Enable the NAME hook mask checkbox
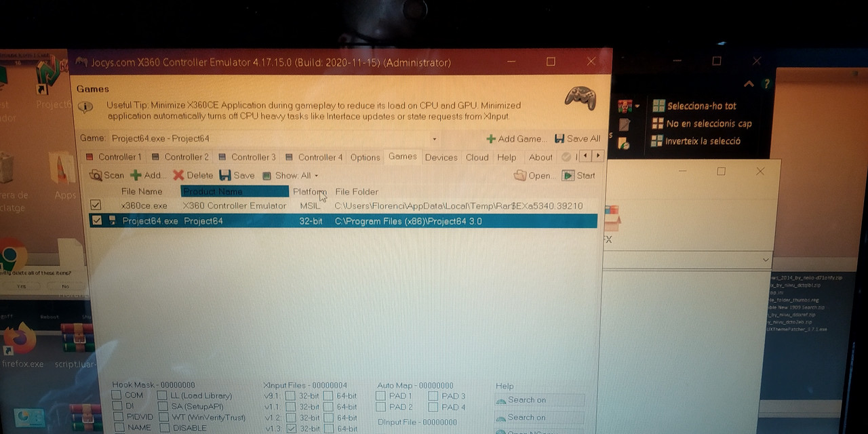Screen dimensions: 868x434 click(119, 428)
